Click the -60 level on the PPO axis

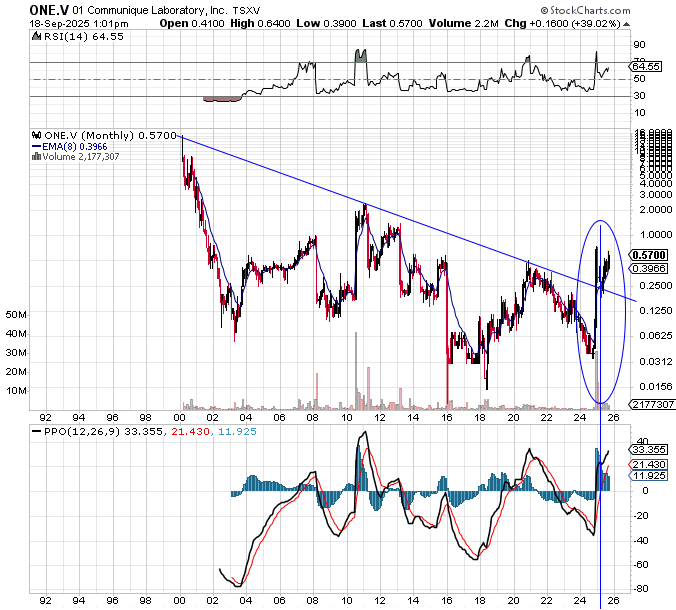640,564
